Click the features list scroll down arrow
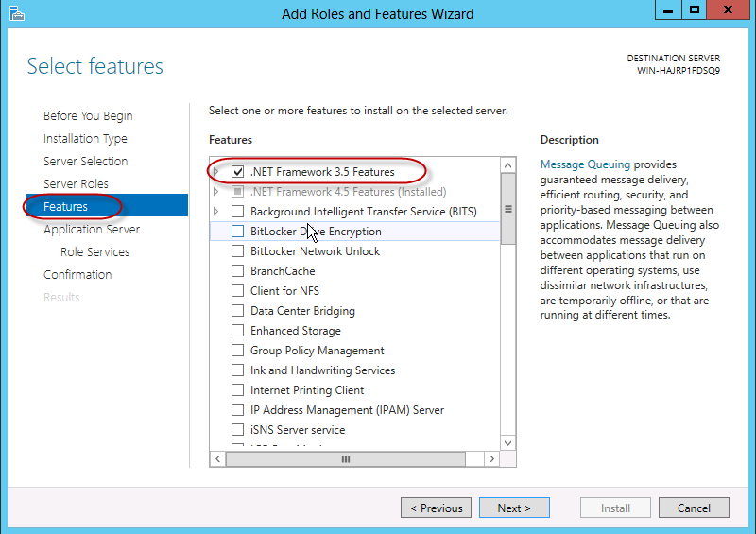 click(507, 443)
